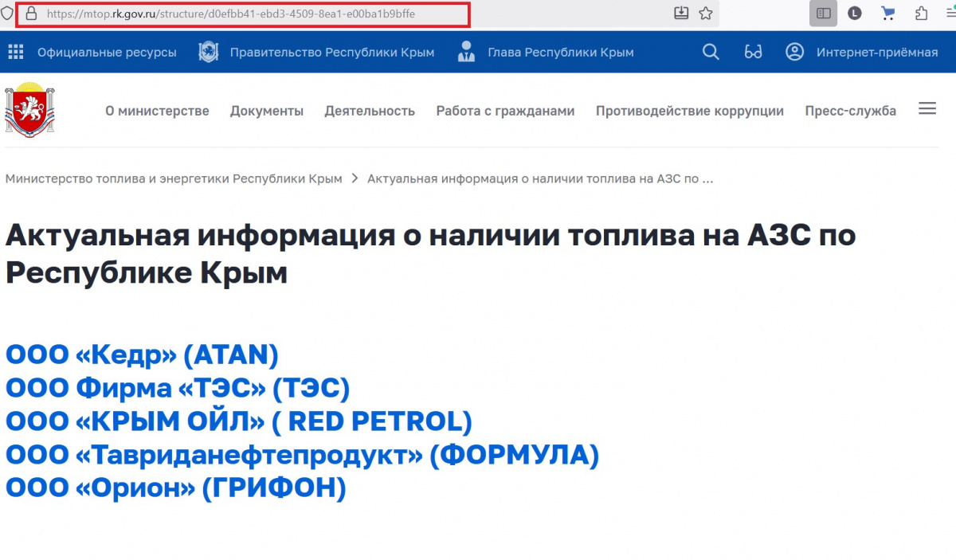Click the browser address bar URL field

tap(239, 14)
